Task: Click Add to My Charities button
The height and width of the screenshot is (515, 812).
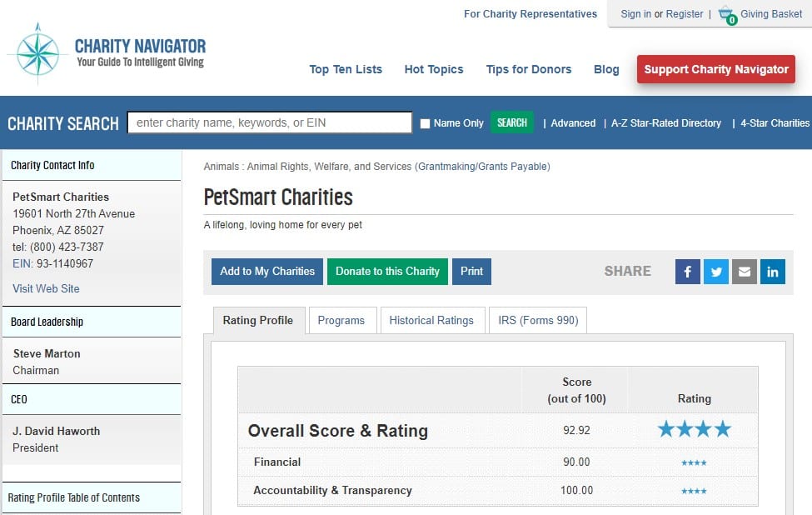Action: [x=267, y=272]
